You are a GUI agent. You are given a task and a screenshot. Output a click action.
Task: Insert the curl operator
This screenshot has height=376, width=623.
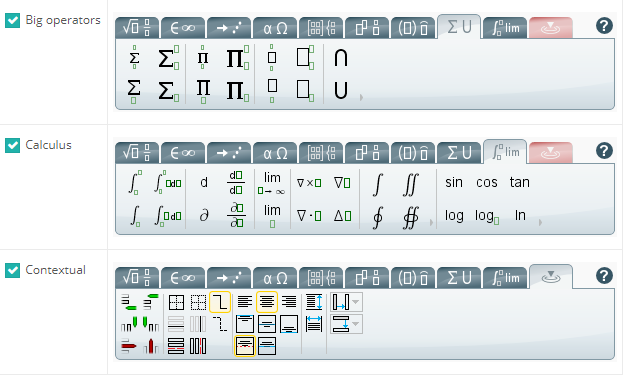coord(309,183)
